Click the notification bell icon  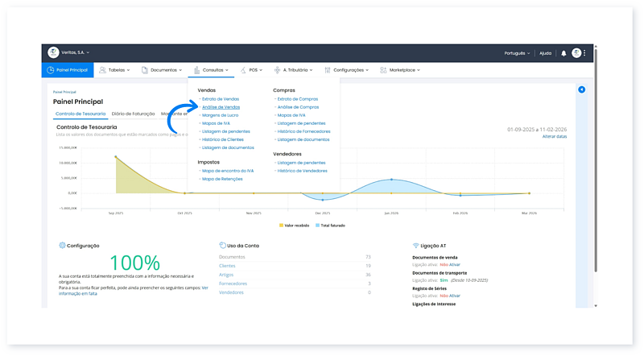563,53
